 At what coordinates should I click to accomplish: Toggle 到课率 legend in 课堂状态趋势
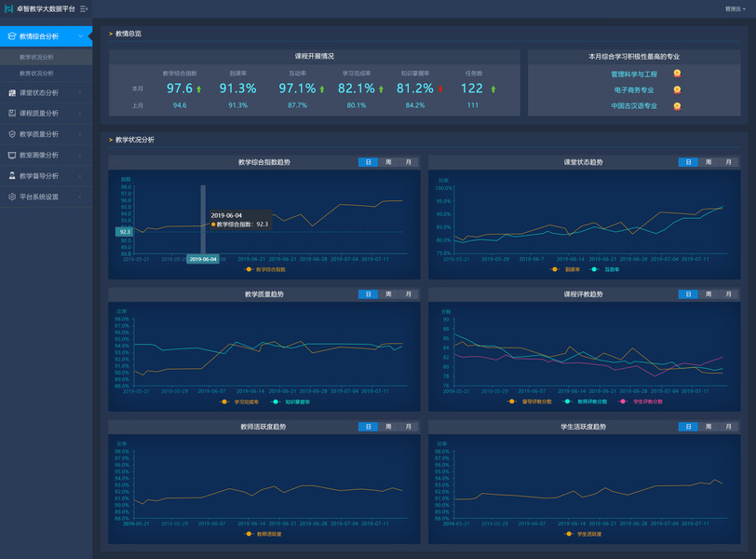click(x=564, y=269)
